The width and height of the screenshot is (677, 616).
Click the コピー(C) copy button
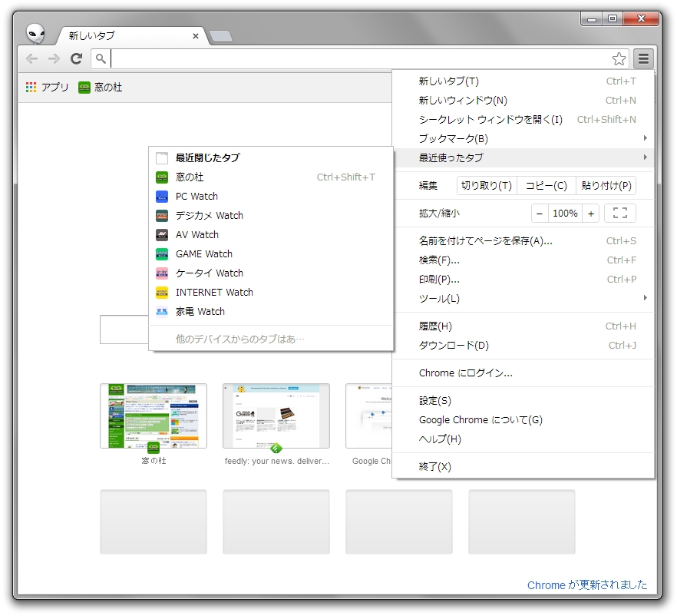pos(547,186)
